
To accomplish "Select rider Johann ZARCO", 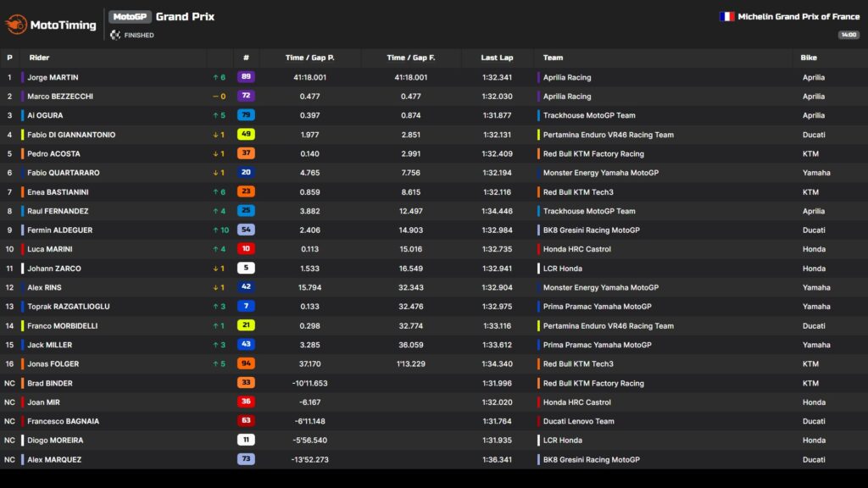I will click(54, 269).
